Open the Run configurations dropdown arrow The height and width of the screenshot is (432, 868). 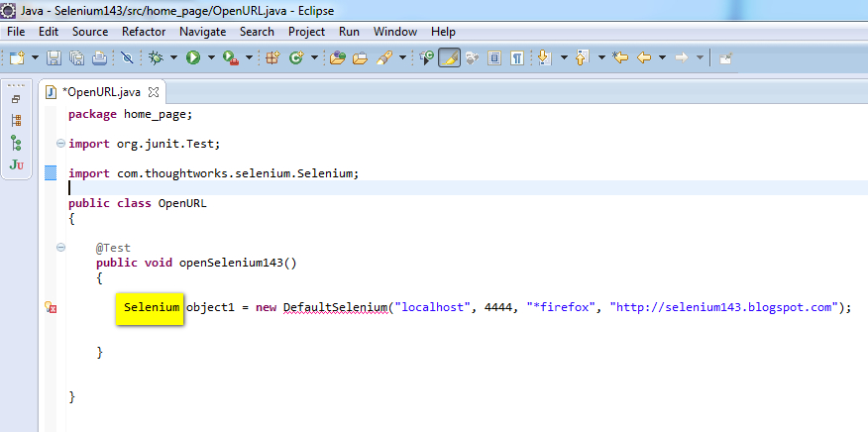tap(211, 57)
